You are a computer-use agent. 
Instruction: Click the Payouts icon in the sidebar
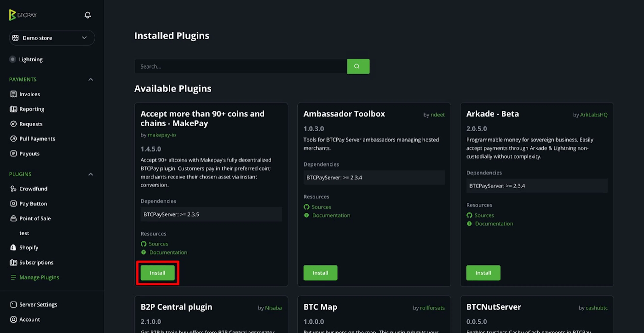[x=13, y=153]
